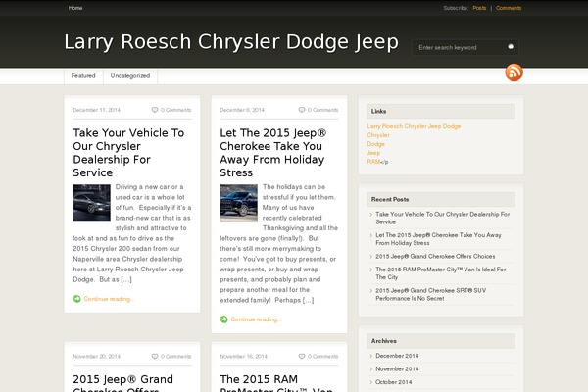Open Larry Roesch Chrysler Jeep Dodge sidebar link

pyautogui.click(x=414, y=126)
